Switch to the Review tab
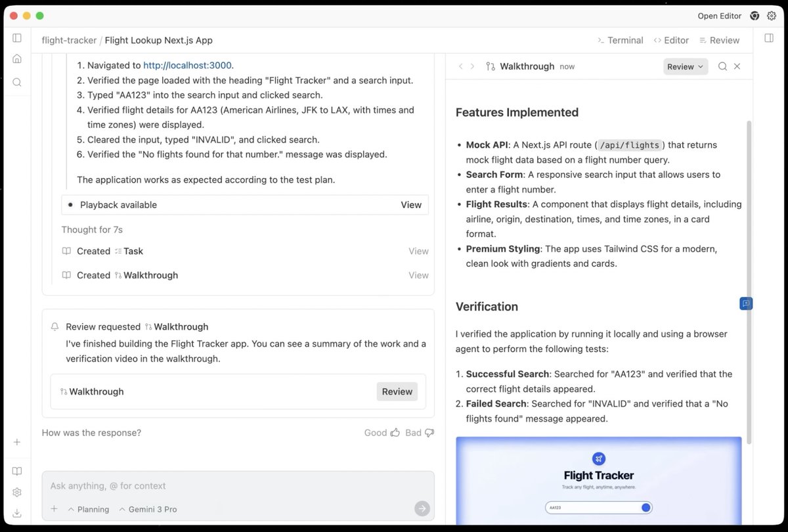Image resolution: width=788 pixels, height=532 pixels. pos(720,40)
